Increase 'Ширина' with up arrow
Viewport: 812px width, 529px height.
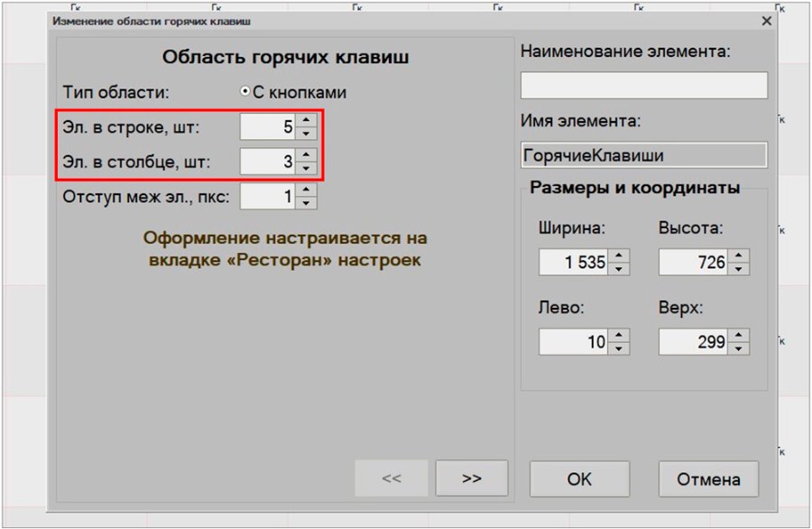point(619,255)
